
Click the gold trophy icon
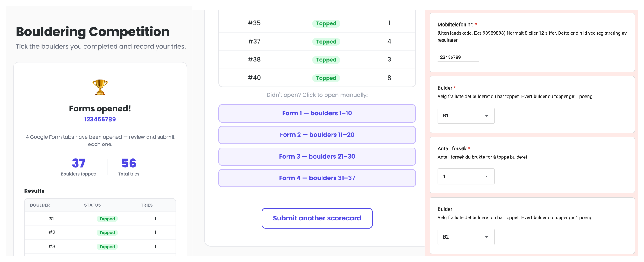click(x=100, y=87)
